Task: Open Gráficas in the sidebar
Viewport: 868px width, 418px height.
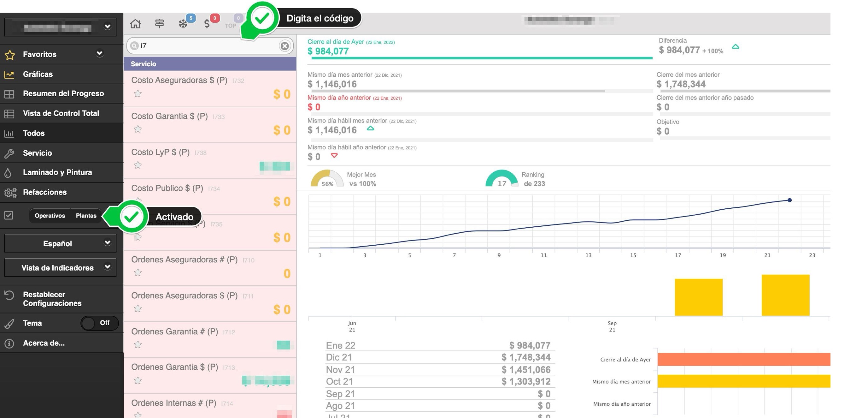Action: 62,74
